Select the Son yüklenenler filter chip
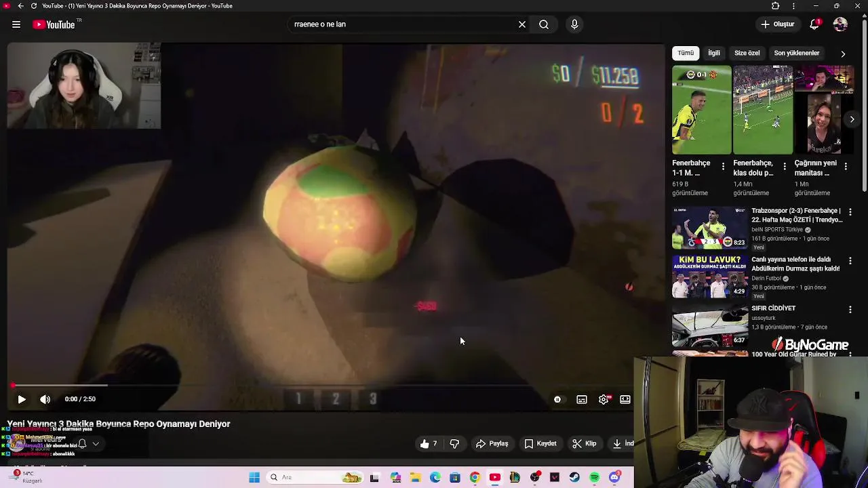This screenshot has width=868, height=488. [796, 53]
